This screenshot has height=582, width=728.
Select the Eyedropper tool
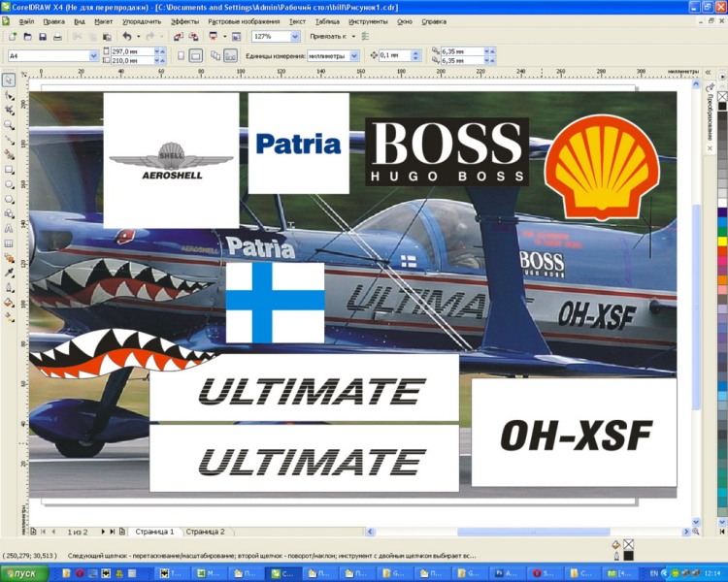point(9,273)
